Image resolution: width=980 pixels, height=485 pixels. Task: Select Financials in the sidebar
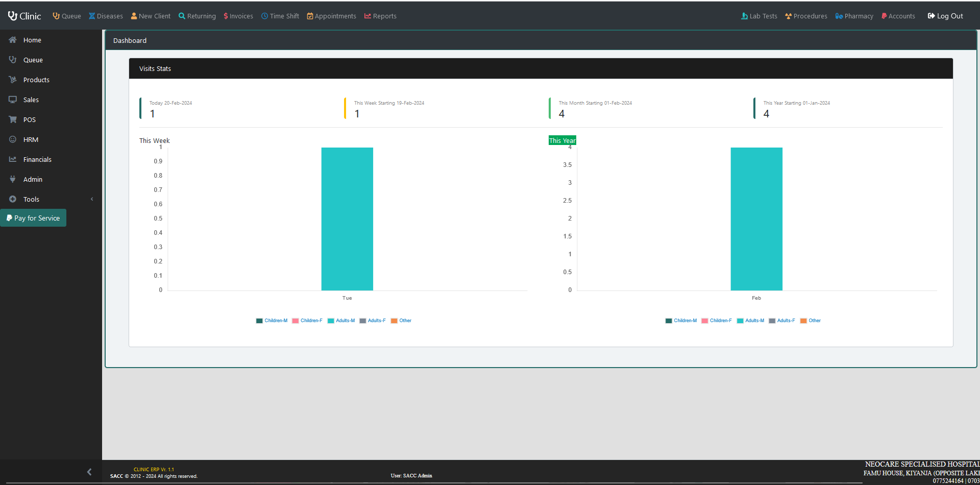coord(51,159)
